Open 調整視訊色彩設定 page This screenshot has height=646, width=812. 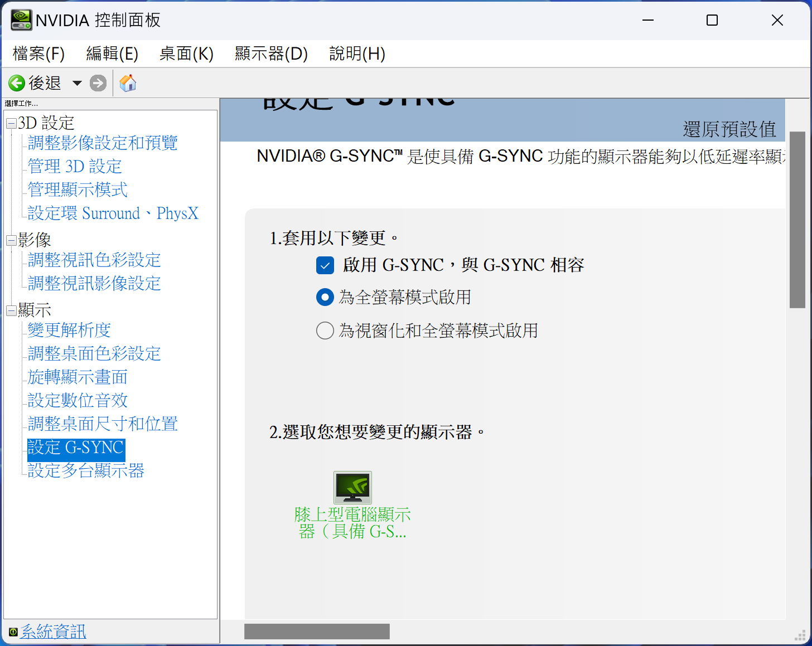pyautogui.click(x=94, y=260)
